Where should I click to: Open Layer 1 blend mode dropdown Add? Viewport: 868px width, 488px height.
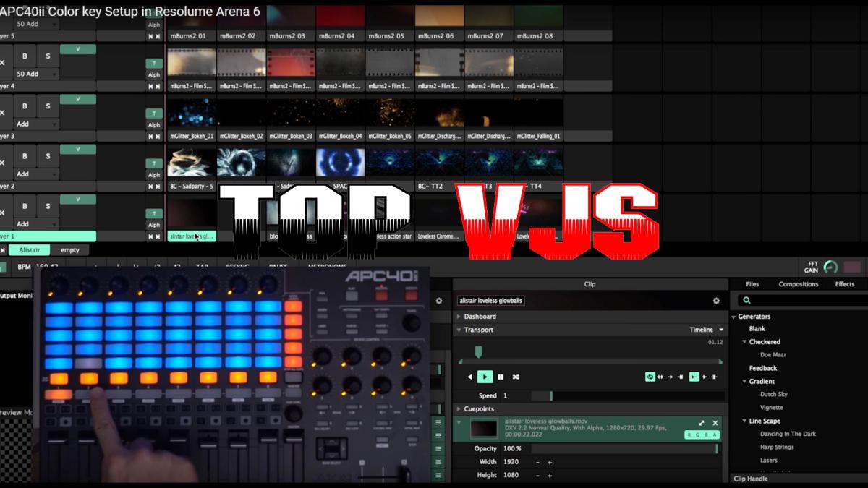[x=37, y=224]
